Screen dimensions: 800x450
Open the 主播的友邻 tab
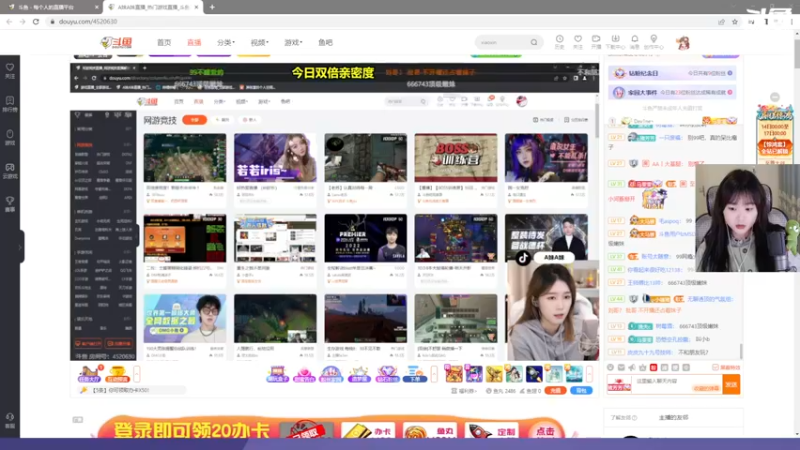(x=673, y=417)
